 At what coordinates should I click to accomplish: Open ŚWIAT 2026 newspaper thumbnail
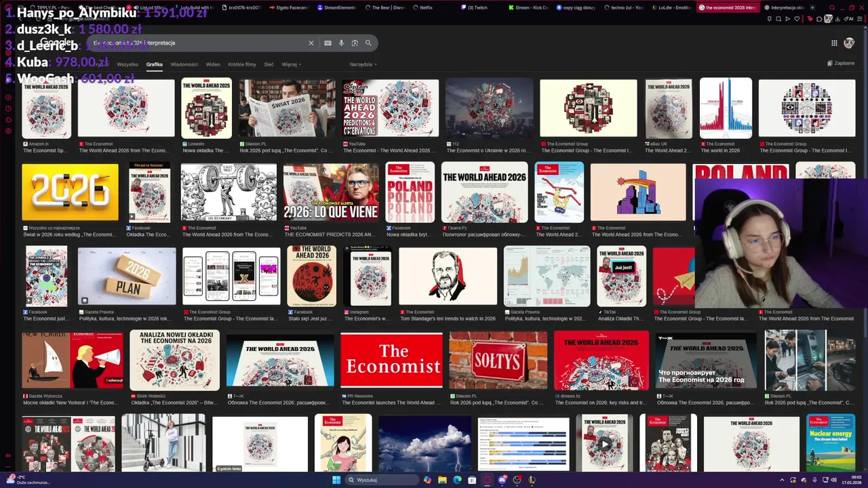287,108
